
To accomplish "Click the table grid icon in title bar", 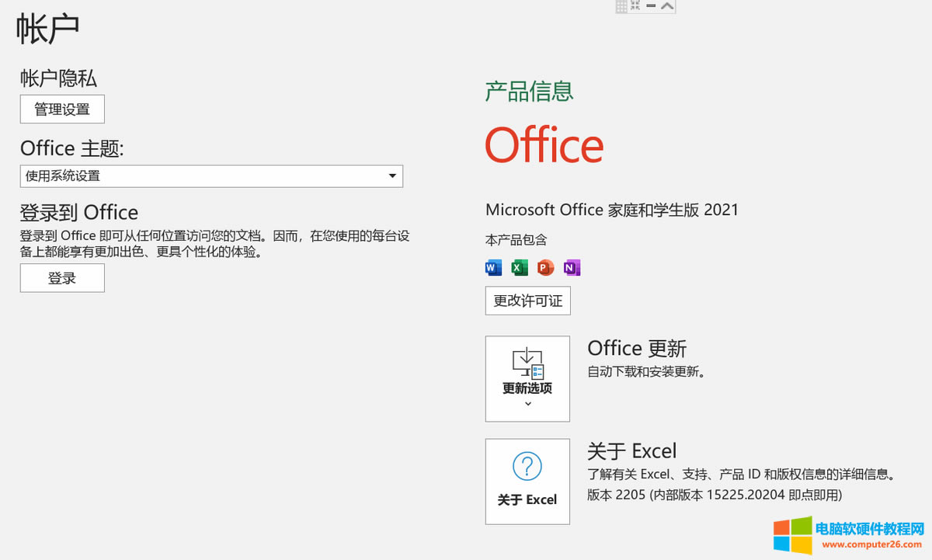I will coord(621,5).
